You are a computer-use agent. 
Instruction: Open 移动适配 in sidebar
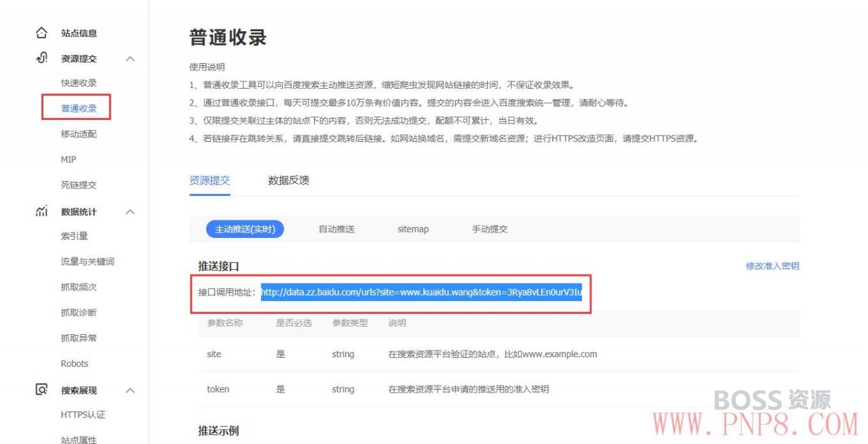(x=79, y=134)
